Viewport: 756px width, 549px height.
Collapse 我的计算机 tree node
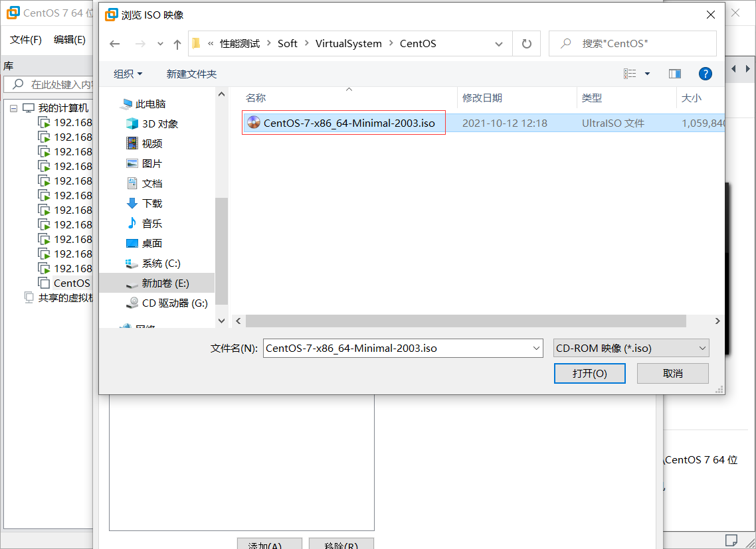13,108
